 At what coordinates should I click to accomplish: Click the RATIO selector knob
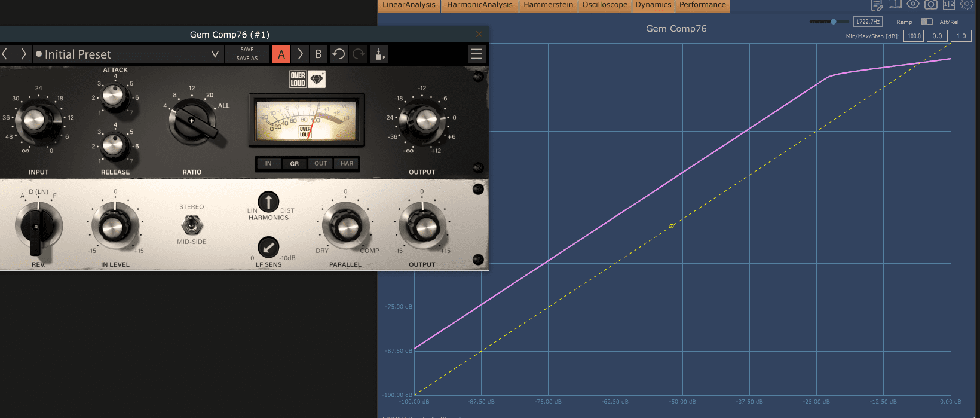tap(193, 122)
